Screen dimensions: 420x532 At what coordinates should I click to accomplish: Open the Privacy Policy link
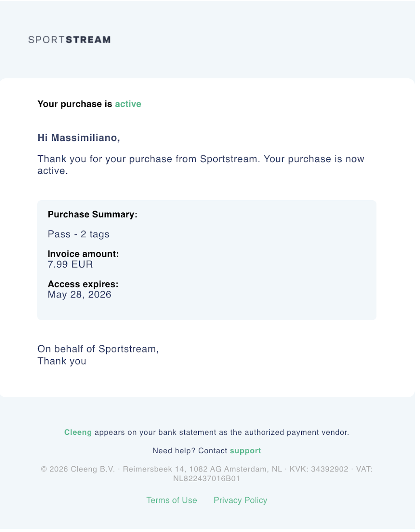(x=240, y=500)
